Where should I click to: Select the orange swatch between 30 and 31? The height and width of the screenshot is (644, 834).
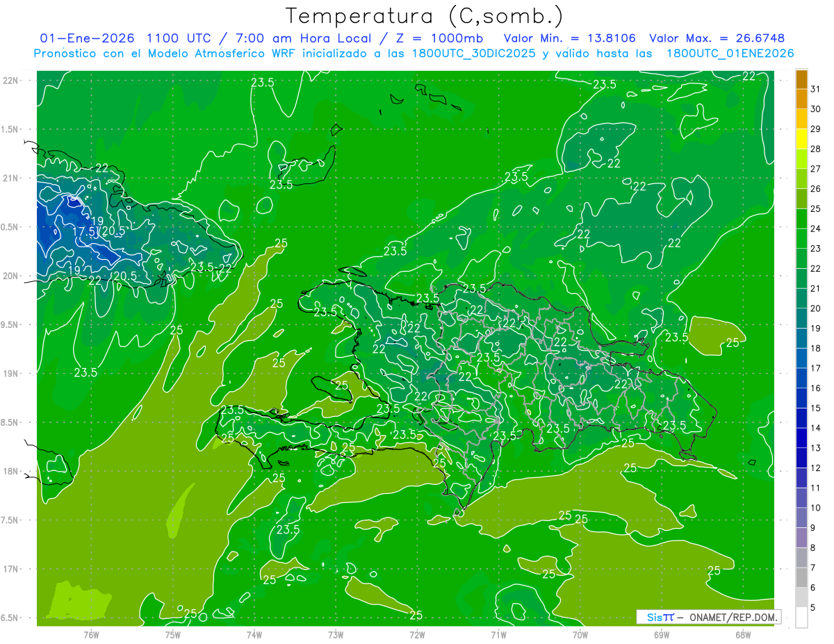coord(801,99)
